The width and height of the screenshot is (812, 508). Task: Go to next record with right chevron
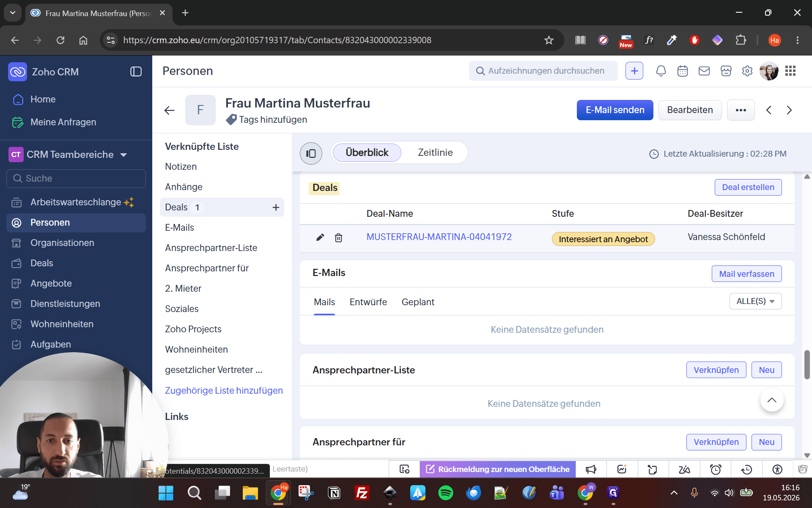pos(789,110)
